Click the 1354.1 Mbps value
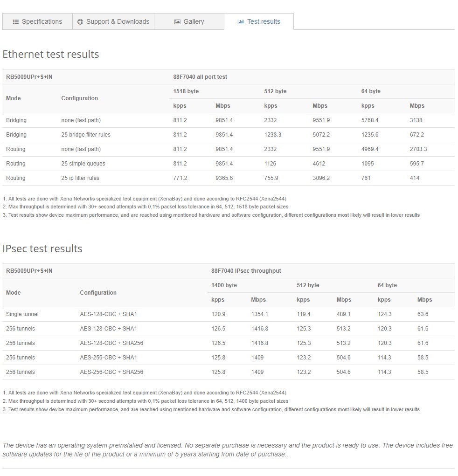 click(x=260, y=314)
